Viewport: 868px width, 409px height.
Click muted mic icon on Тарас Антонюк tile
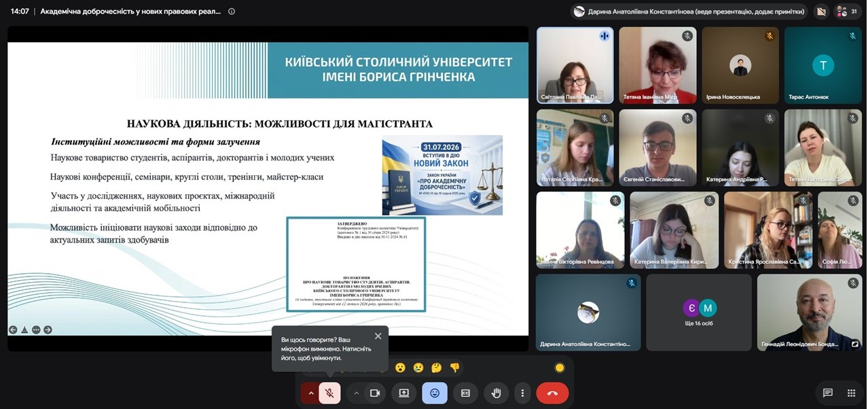(852, 36)
